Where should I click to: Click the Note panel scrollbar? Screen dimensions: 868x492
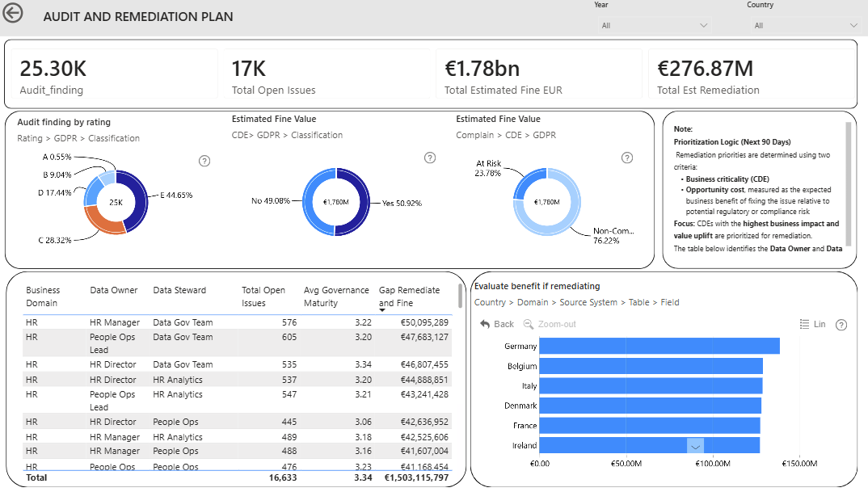point(848,184)
